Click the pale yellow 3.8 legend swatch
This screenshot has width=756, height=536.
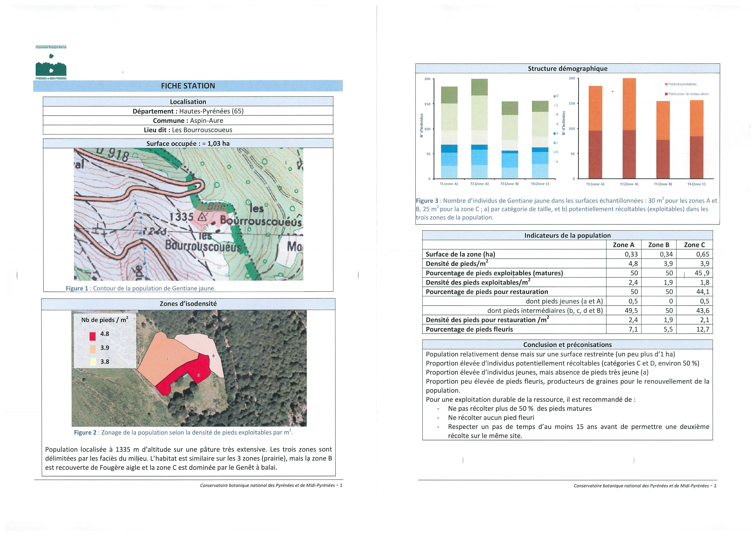[x=93, y=362]
